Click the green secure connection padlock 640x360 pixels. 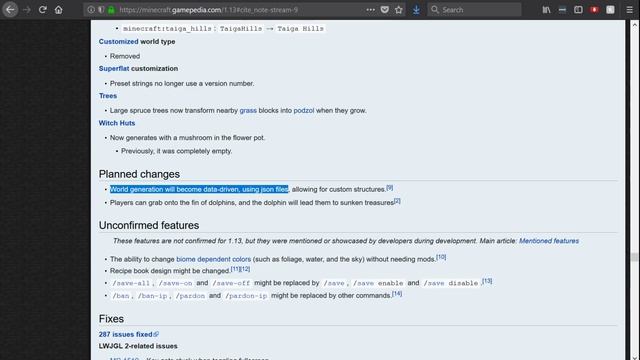111,9
